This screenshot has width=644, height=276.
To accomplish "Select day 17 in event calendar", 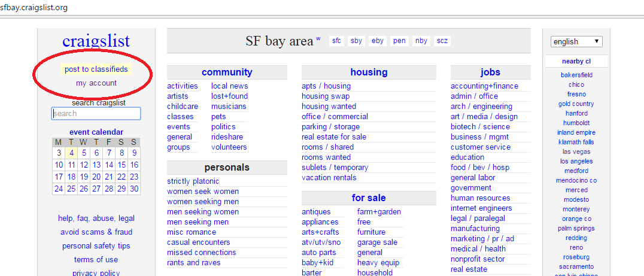I will pyautogui.click(x=59, y=177).
